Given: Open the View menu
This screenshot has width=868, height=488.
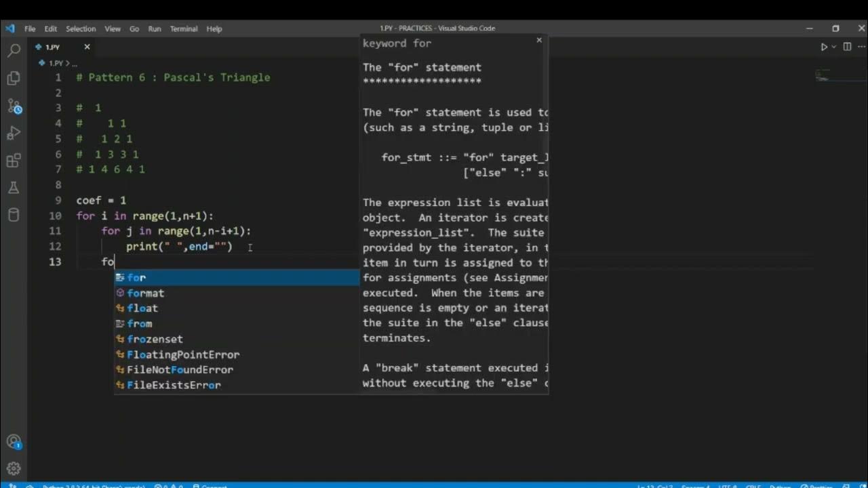Looking at the screenshot, I should coord(113,28).
